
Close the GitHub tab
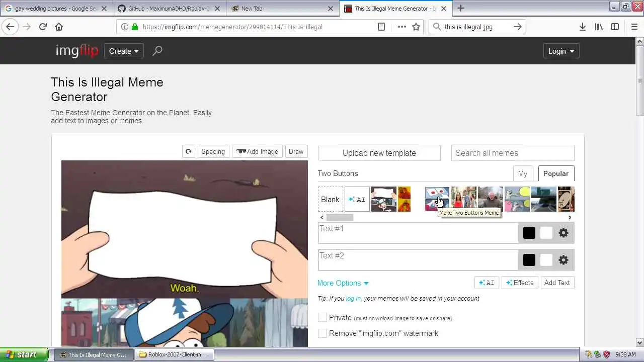coord(217,9)
